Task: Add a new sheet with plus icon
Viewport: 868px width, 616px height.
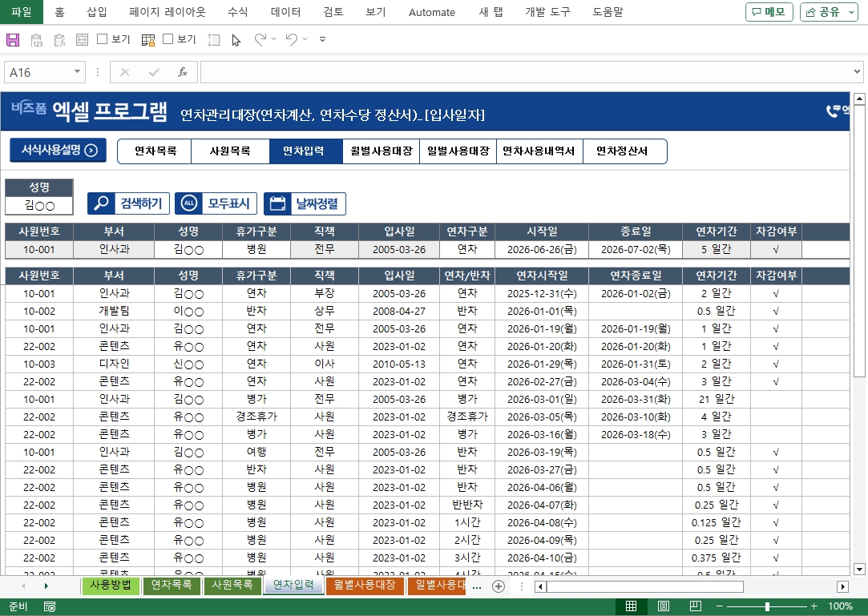Action: coord(499,586)
